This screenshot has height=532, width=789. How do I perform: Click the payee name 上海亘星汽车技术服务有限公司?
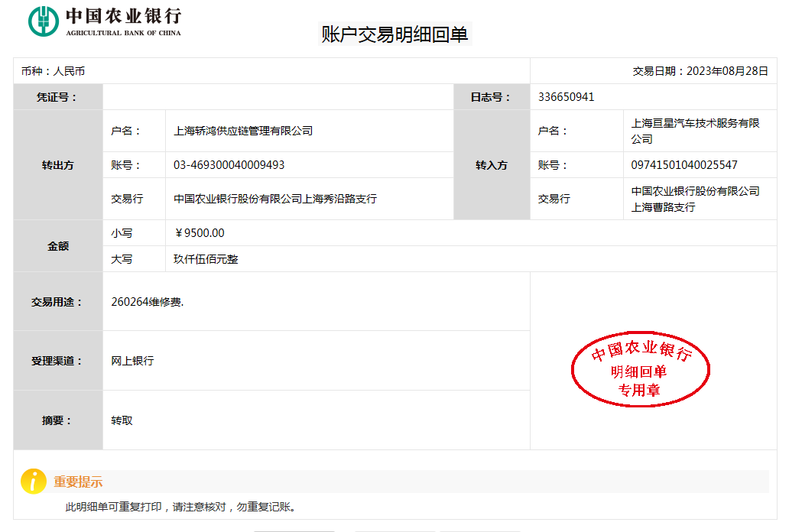pyautogui.click(x=695, y=131)
